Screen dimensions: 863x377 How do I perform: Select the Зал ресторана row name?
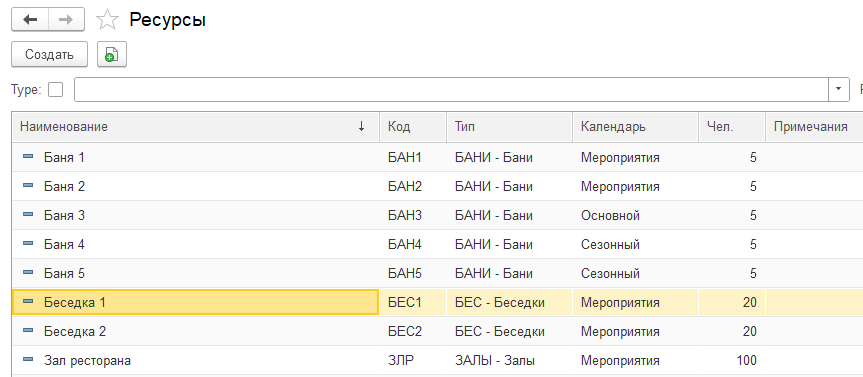88,361
